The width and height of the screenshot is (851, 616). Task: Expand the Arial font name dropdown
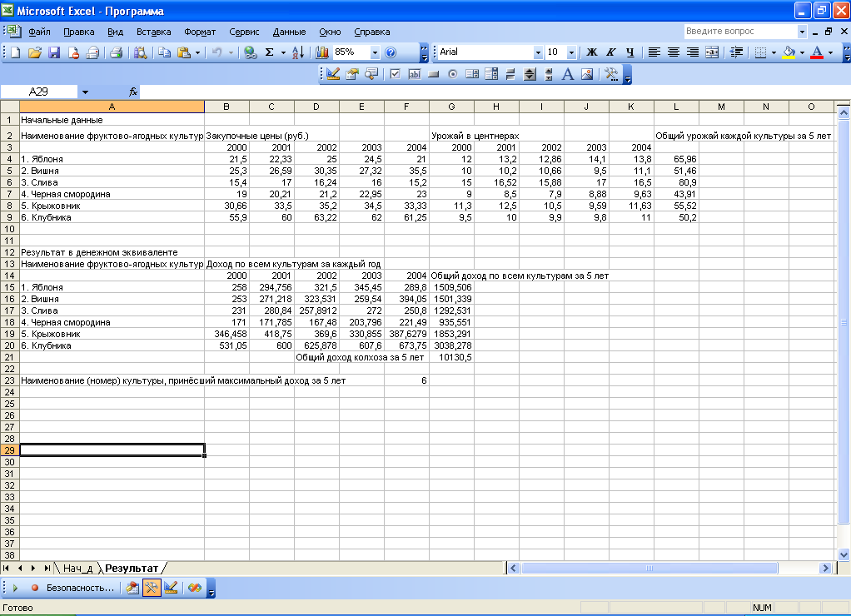click(x=538, y=52)
